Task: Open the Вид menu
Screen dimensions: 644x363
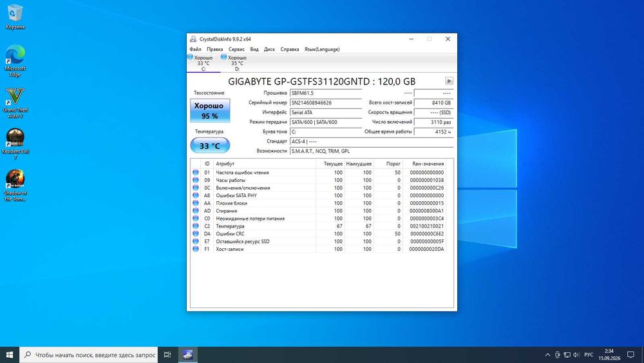Action: [254, 50]
